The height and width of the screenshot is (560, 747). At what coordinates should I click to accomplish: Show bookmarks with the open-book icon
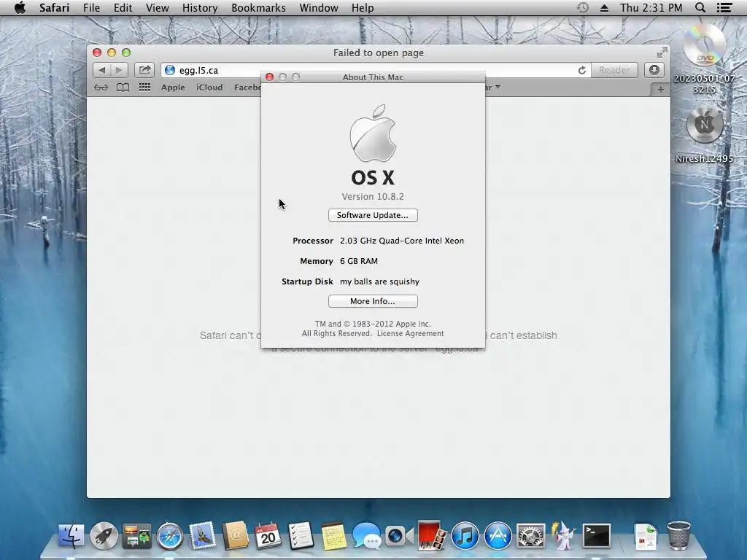tap(123, 87)
